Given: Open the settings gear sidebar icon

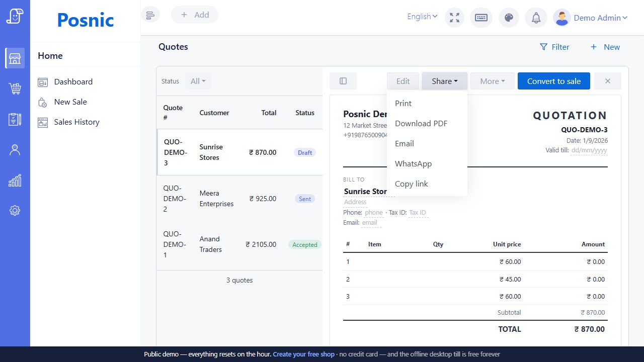Looking at the screenshot, I should (15, 211).
